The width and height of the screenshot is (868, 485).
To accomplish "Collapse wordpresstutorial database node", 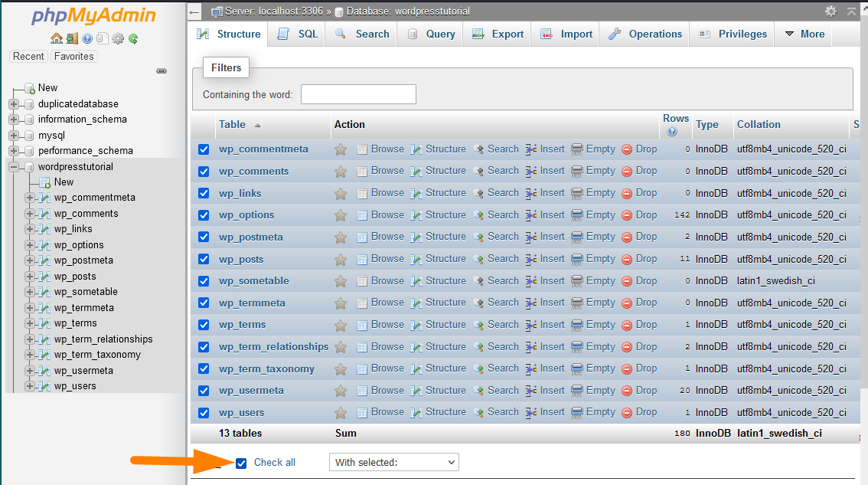I will click(x=14, y=167).
